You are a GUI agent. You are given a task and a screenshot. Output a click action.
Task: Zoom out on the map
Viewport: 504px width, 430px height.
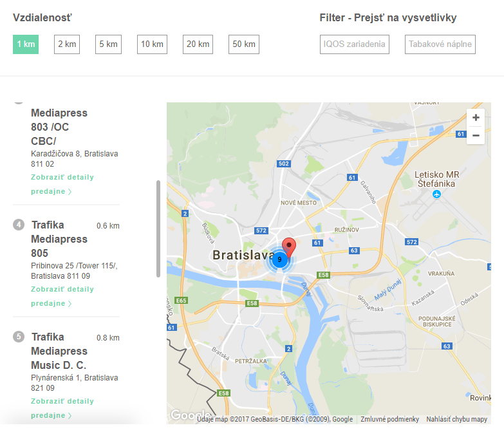click(476, 135)
